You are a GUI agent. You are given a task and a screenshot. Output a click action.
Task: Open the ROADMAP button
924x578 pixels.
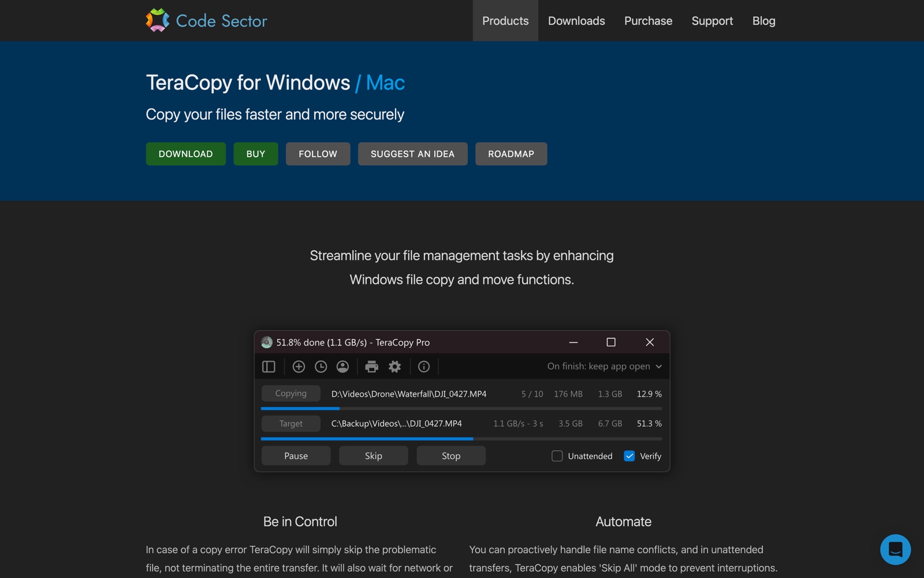[x=511, y=154]
